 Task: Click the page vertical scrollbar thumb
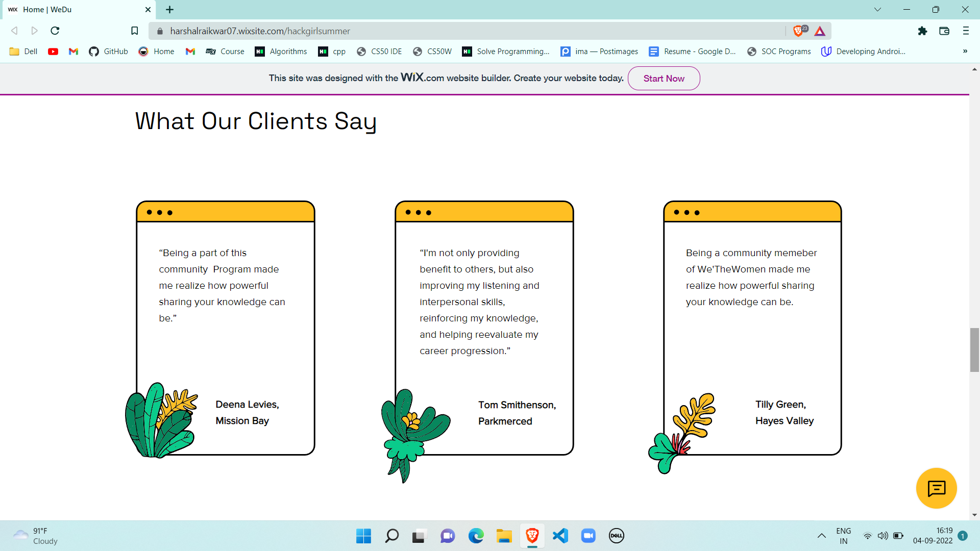tap(974, 350)
